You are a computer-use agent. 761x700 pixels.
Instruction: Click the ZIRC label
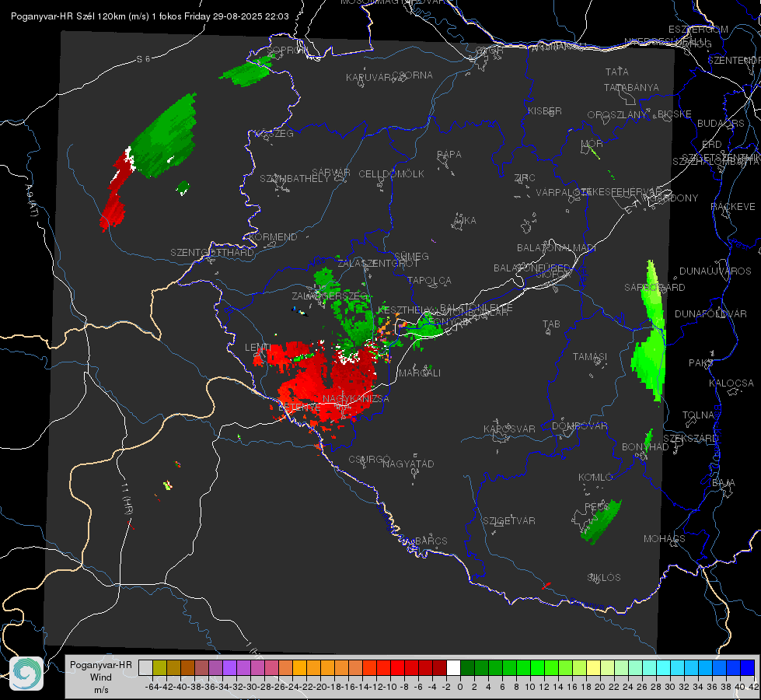click(525, 178)
